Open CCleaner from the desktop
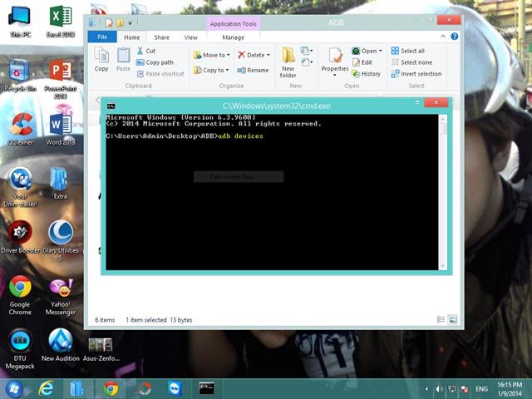Screen dimensions: 532x399 (x=20, y=126)
